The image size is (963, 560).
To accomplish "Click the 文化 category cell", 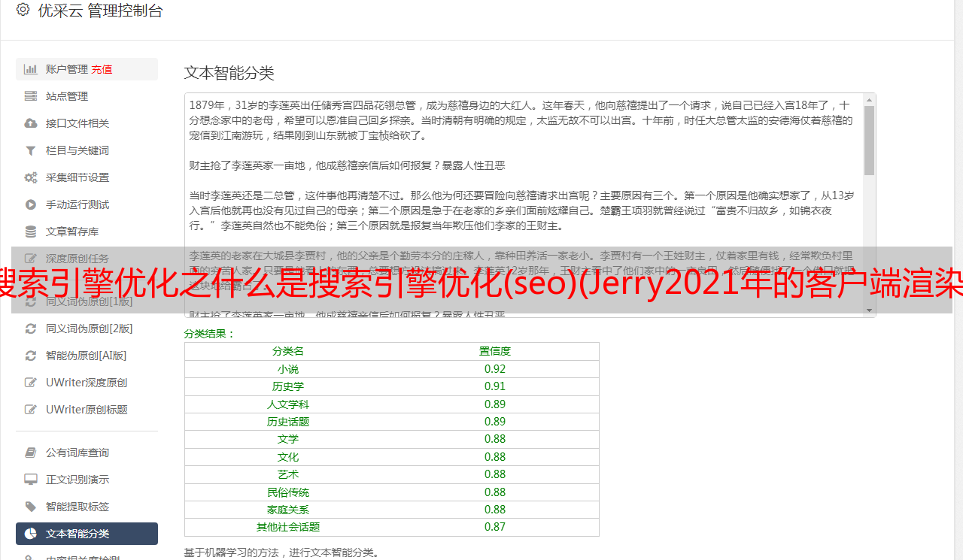I will (288, 457).
